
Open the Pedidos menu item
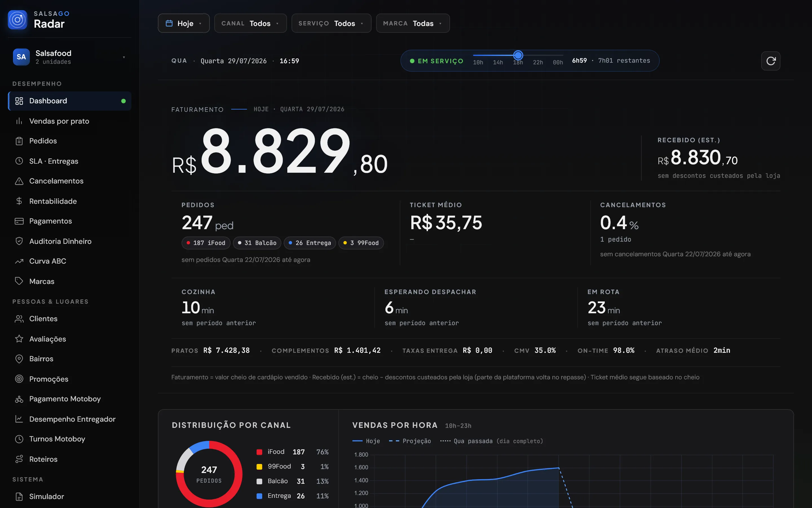pyautogui.click(x=70, y=141)
